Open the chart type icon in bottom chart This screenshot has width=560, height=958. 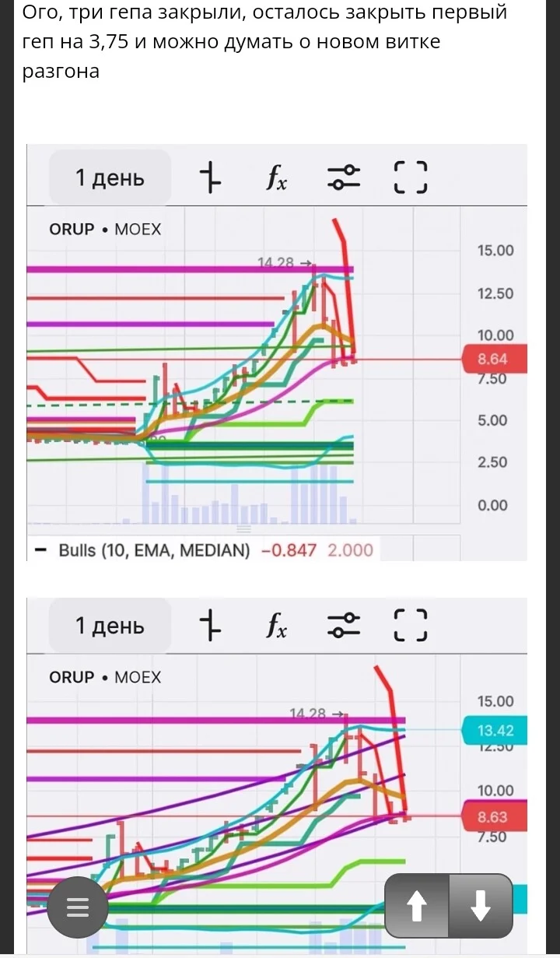pos(210,625)
